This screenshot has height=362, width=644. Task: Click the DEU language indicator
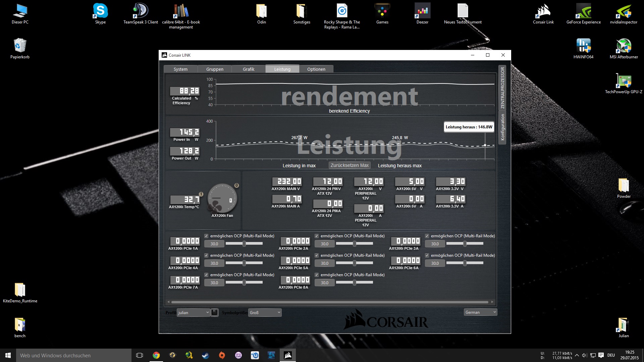pyautogui.click(x=611, y=355)
